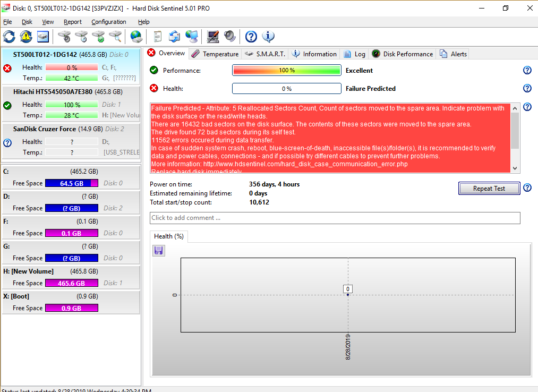The height and width of the screenshot is (392, 538).
Task: Select the Health (%) graph tab
Action: [x=169, y=236]
